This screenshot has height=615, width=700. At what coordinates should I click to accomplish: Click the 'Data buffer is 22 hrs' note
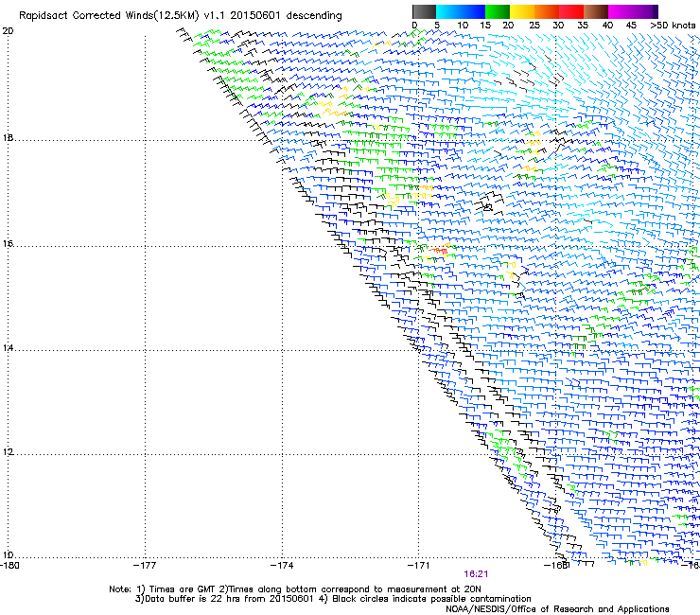coord(333,599)
